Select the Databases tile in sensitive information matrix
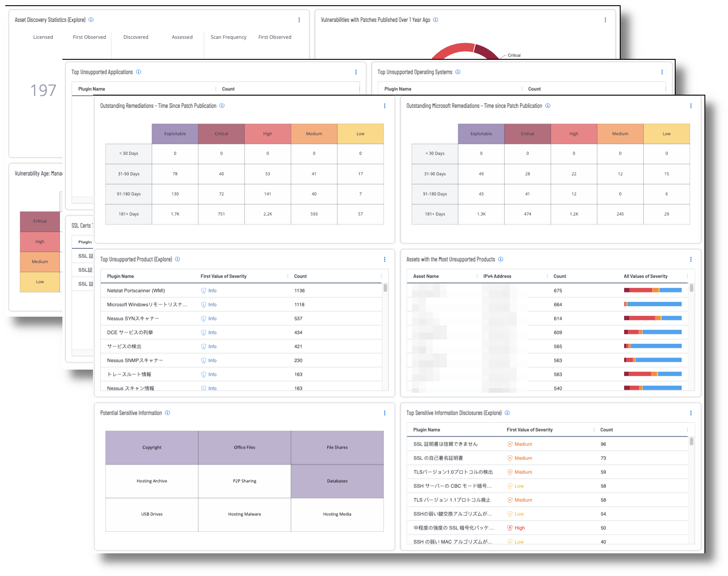Viewport: 728px width, 576px height. click(337, 481)
